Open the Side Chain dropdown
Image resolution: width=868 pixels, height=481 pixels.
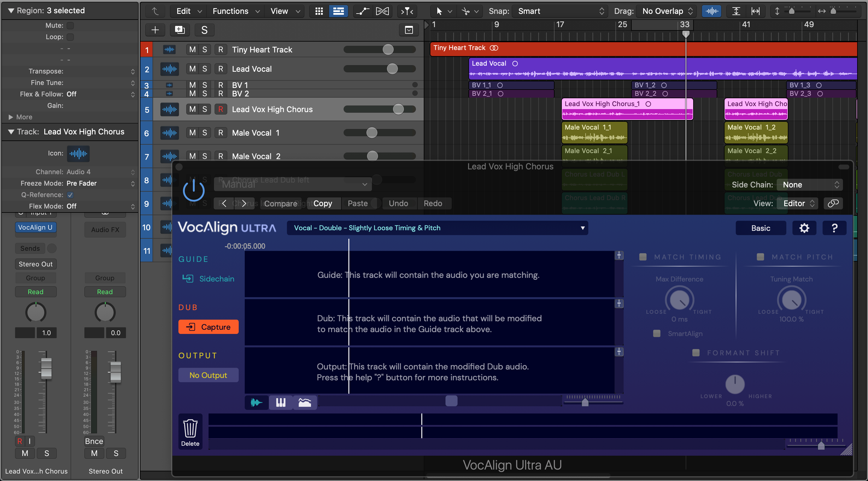[x=810, y=184]
